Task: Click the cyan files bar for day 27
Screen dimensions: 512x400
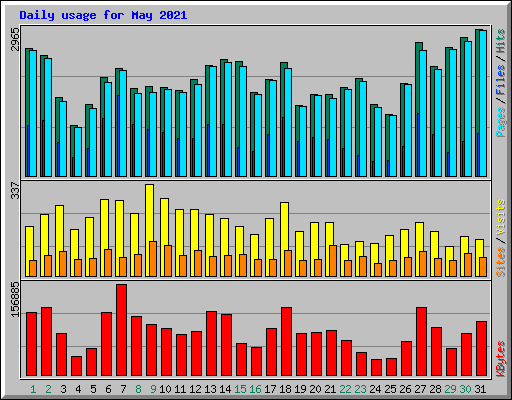Action: 423,113
